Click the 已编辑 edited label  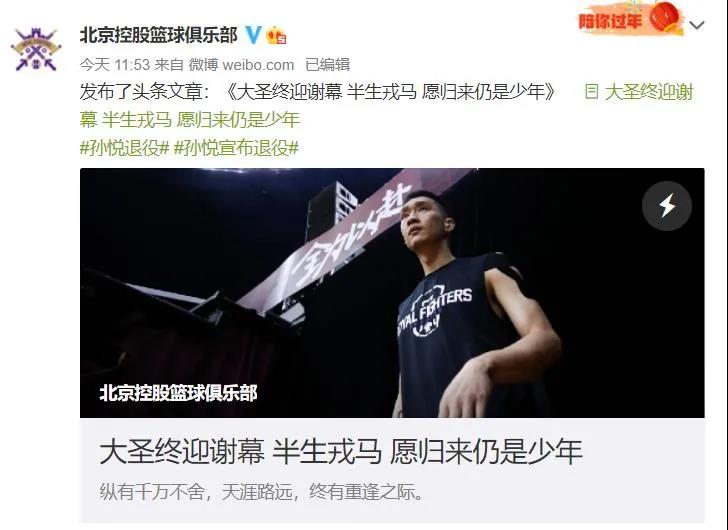[327, 65]
